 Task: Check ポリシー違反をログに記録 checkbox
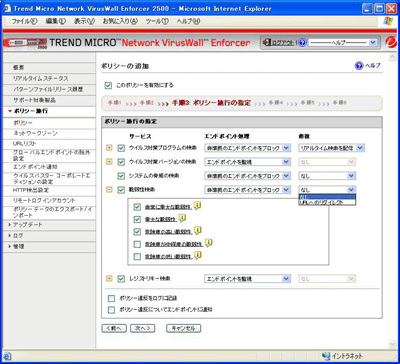coord(111,298)
